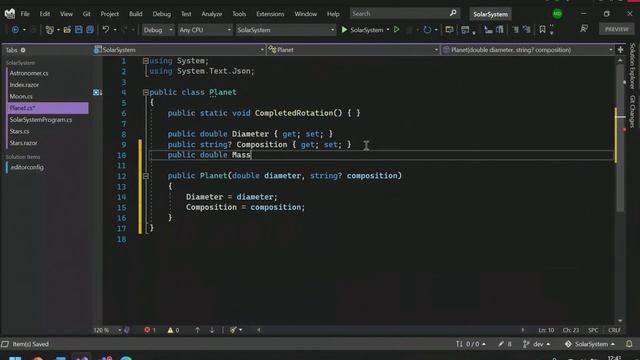Open the Git menu

point(86,14)
